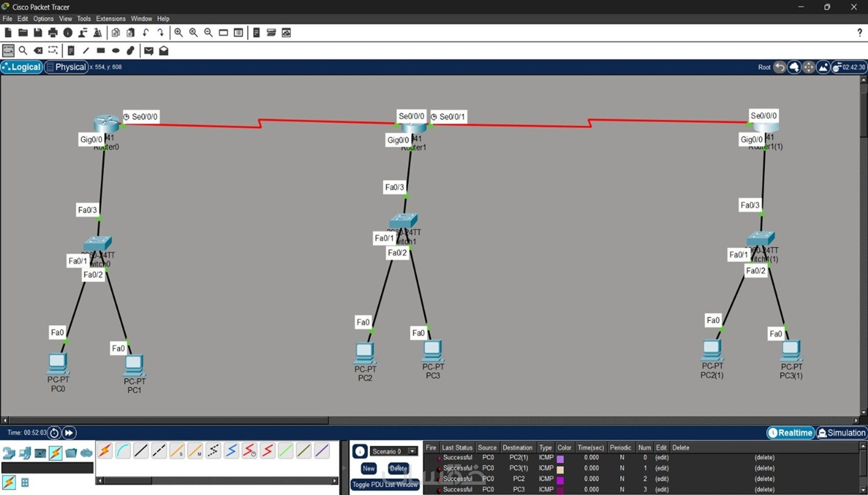Select PC0 computer on workspace
The height and width of the screenshot is (495, 868).
(58, 363)
